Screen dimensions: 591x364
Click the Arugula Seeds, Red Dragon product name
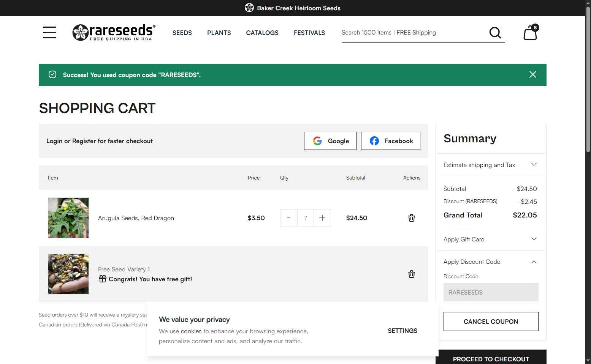[136, 218]
